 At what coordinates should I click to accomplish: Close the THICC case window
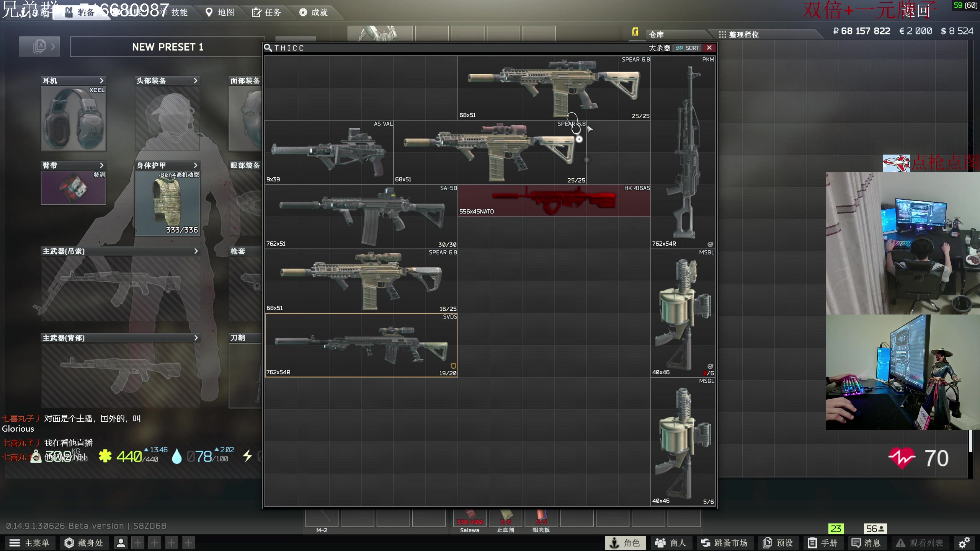[709, 48]
